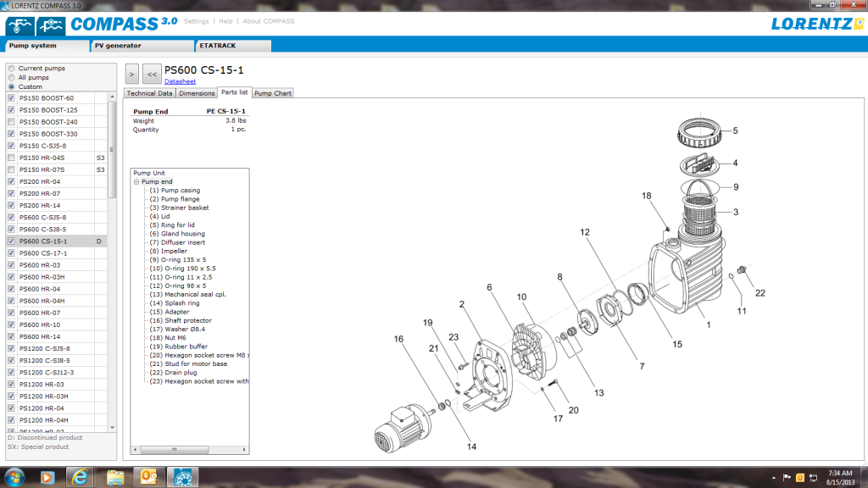Open Internet Explorer from taskbar
Screen dimensions: 868x488
point(81,477)
